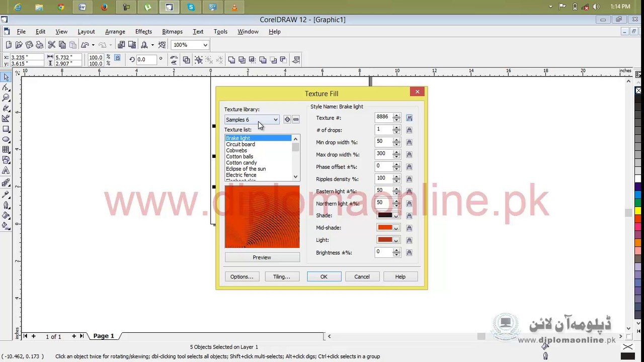This screenshot has height=362, width=644.
Task: Expand the Undo history dropdown arrow
Action: (93, 45)
